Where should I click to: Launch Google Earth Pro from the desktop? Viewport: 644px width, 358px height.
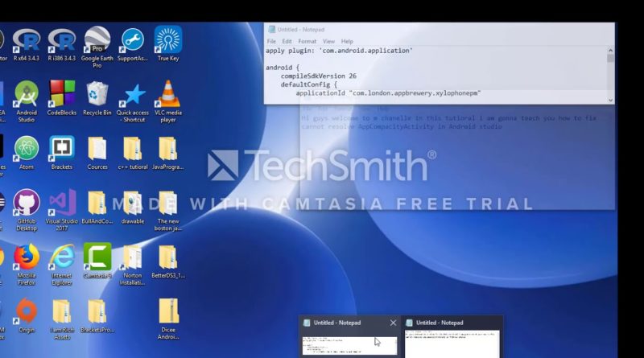click(97, 47)
